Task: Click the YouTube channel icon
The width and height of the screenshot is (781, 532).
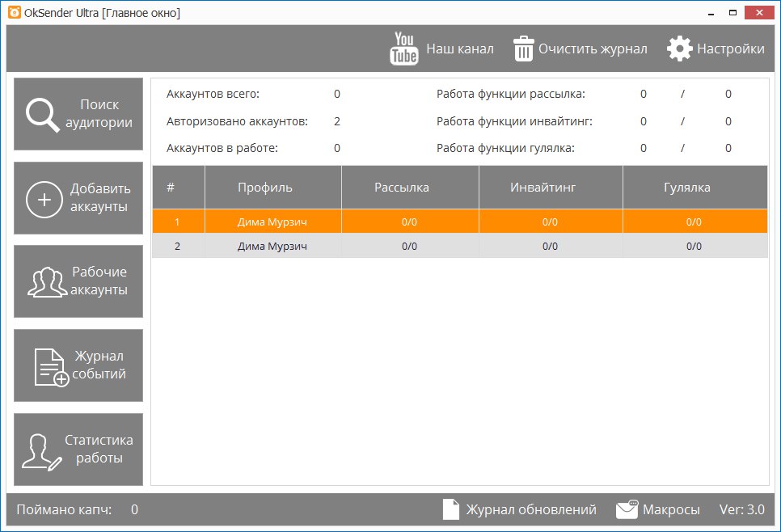Action: pos(404,49)
